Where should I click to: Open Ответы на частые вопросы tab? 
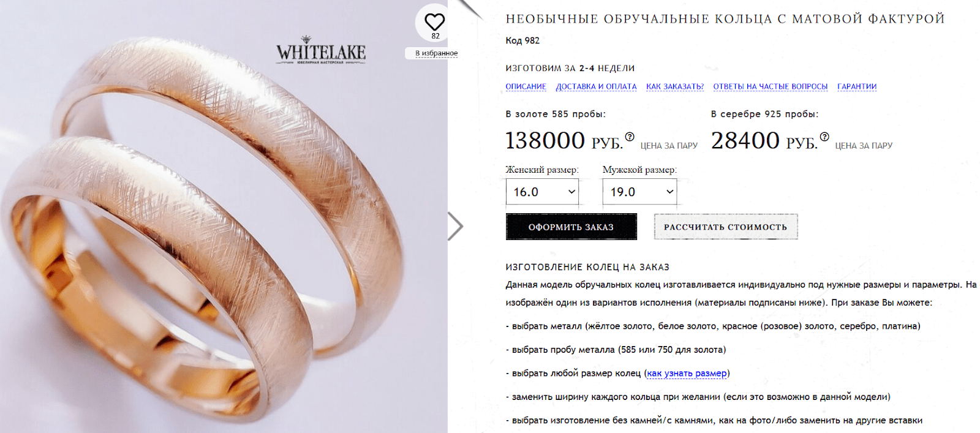point(771,86)
